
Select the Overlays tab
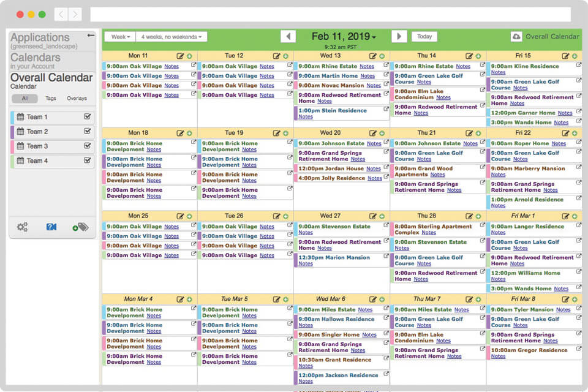76,98
